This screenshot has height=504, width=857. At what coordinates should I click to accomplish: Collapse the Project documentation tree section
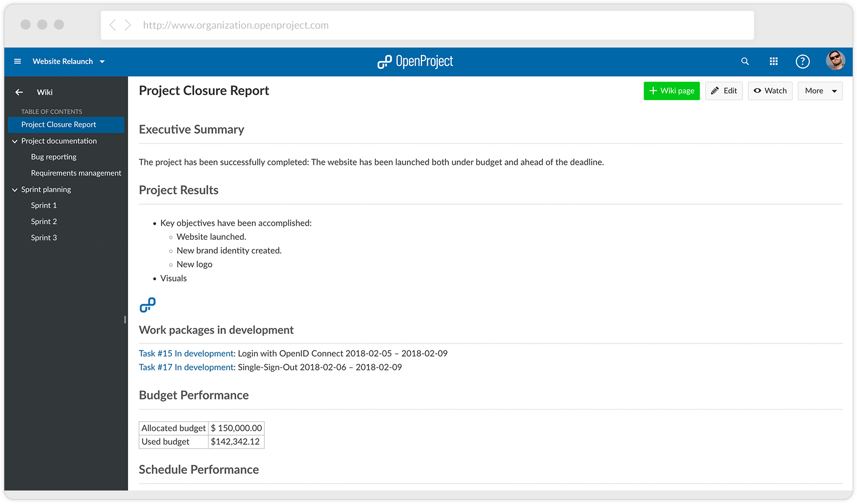15,142
